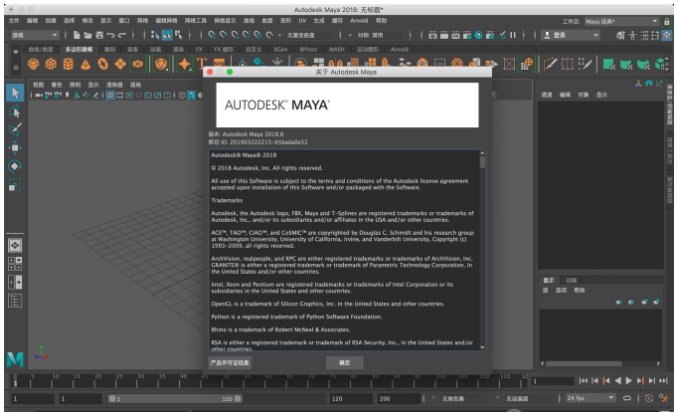Activate the Move tool
The image size is (678, 412).
pos(15,148)
